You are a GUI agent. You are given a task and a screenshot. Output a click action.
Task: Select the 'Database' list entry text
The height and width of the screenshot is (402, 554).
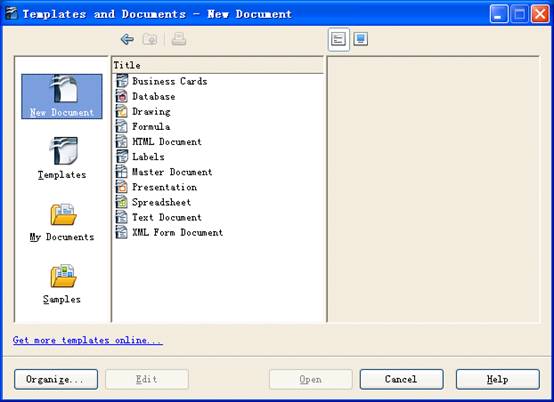(154, 96)
